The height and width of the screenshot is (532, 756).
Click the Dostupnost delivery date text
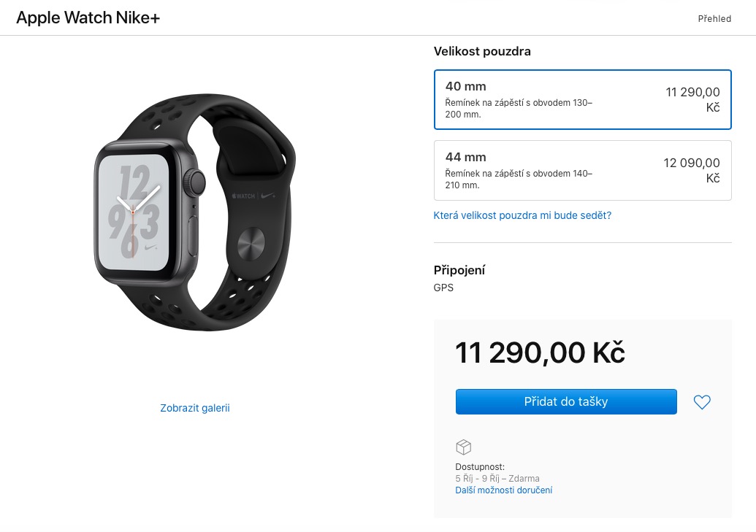point(497,479)
